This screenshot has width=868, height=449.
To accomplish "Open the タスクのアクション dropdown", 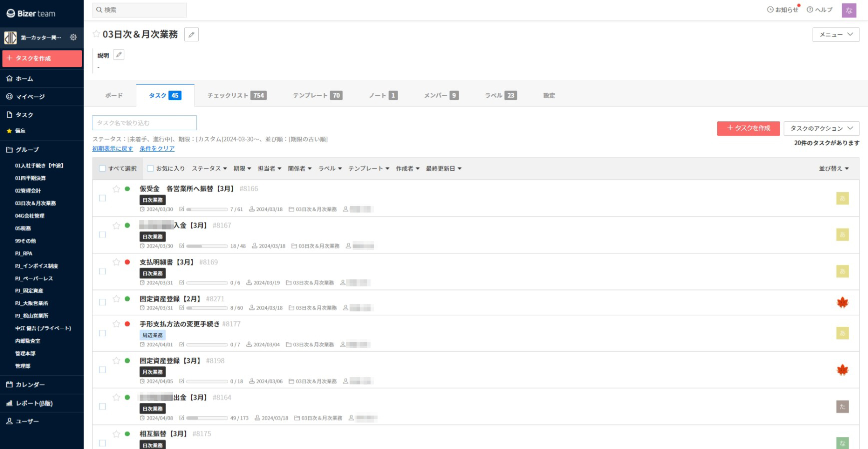I will [821, 128].
